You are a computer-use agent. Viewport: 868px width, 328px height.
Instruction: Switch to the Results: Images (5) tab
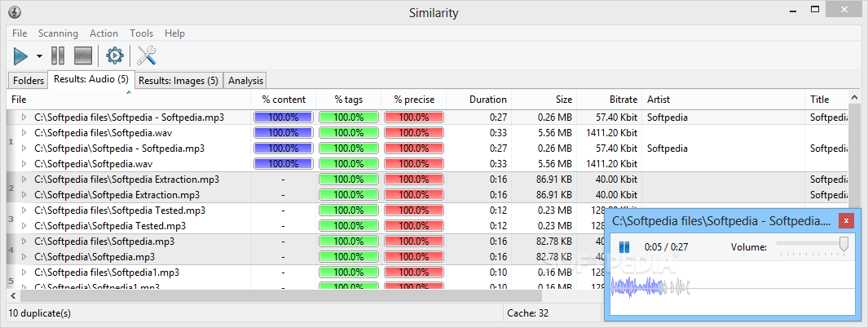(x=178, y=80)
